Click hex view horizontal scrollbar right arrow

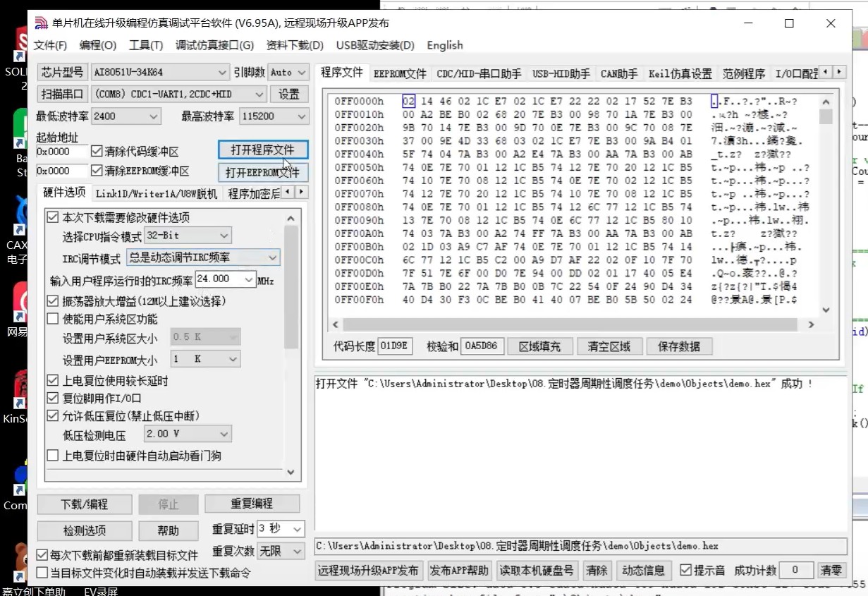811,325
